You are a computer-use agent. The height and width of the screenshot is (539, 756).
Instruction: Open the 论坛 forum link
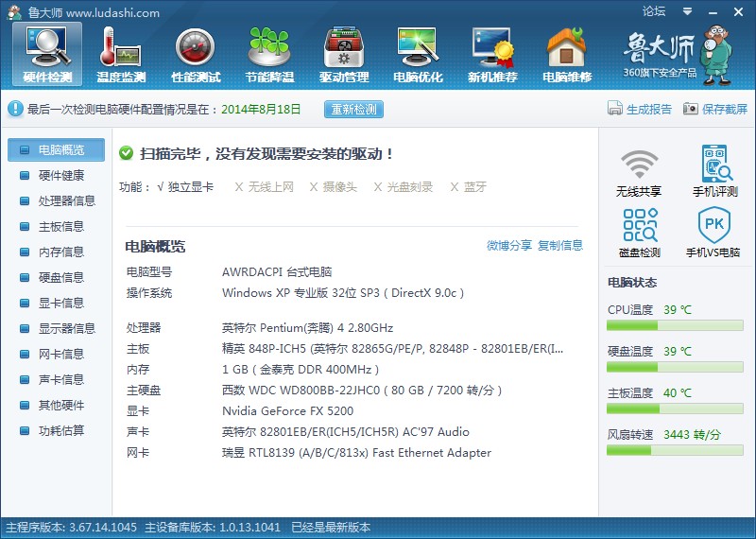coord(653,11)
